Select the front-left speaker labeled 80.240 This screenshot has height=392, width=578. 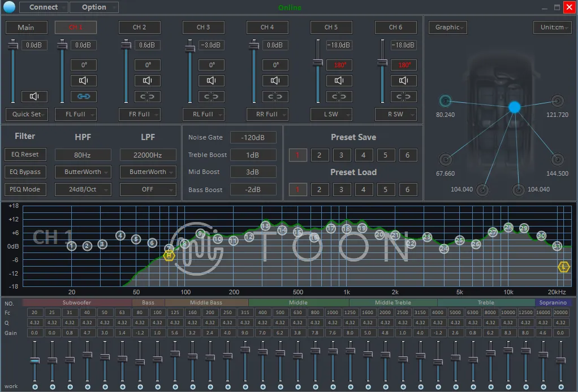445,101
